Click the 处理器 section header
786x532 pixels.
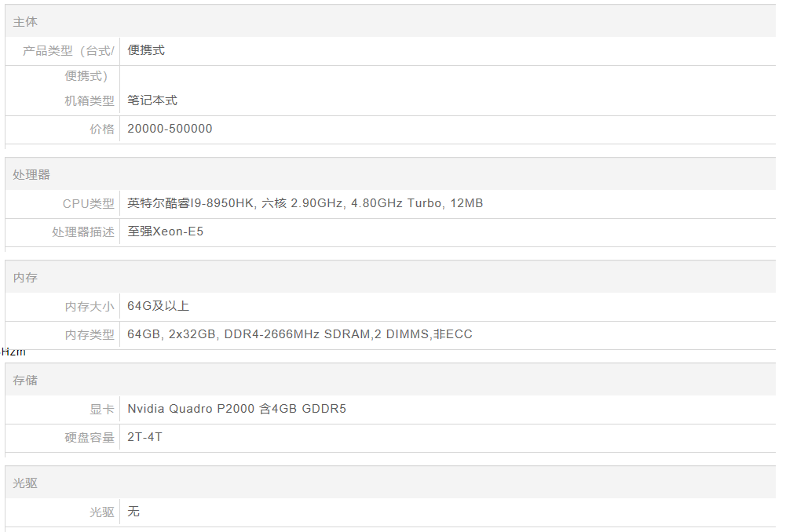pyautogui.click(x=31, y=175)
